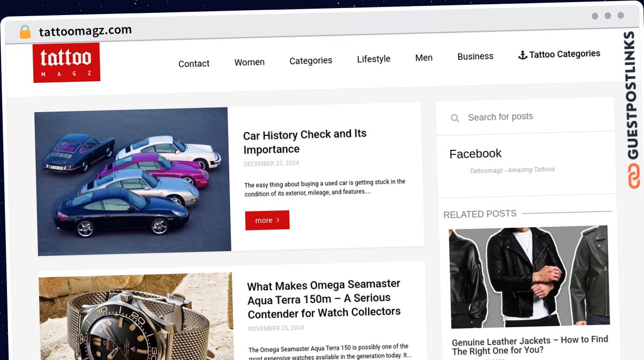Open Car History Check article title
Viewport: 644px width, 360px height.
tap(305, 141)
